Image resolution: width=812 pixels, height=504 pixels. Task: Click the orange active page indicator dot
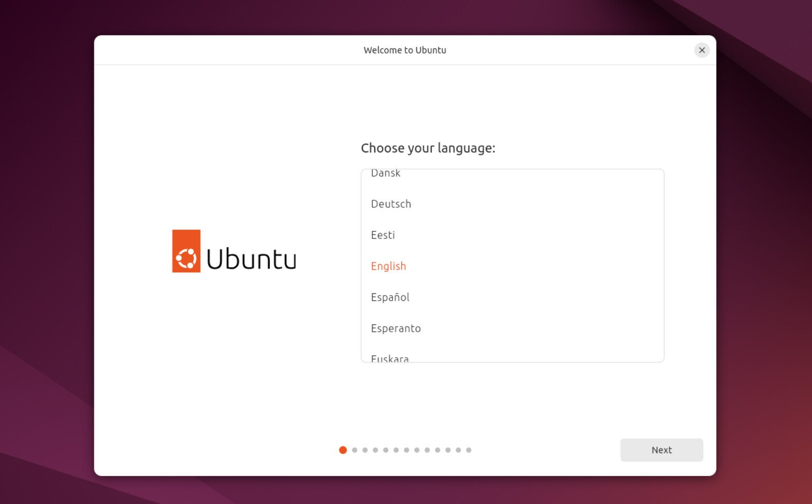point(343,450)
